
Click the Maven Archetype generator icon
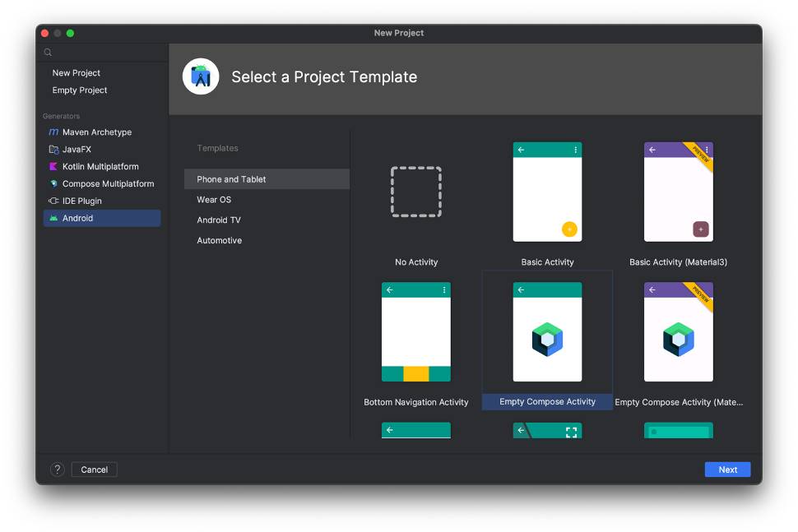53,132
